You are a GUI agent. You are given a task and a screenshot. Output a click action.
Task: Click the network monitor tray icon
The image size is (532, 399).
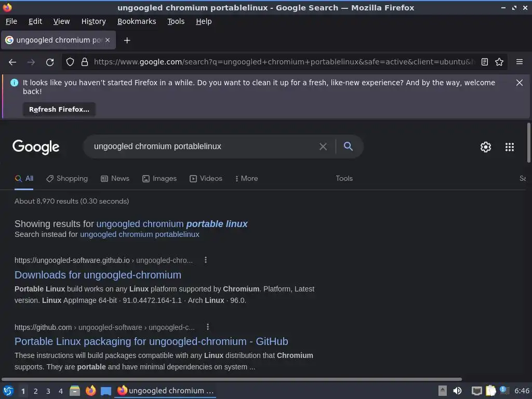point(476,391)
